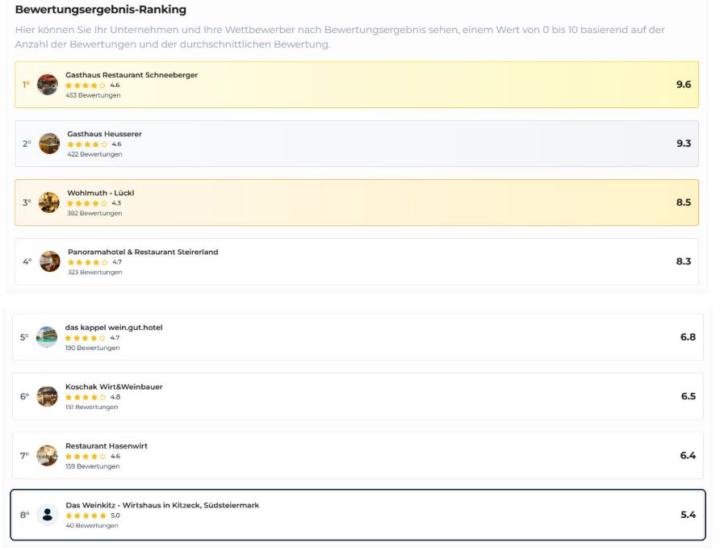Click the 453 Bewertungen count

(x=93, y=96)
